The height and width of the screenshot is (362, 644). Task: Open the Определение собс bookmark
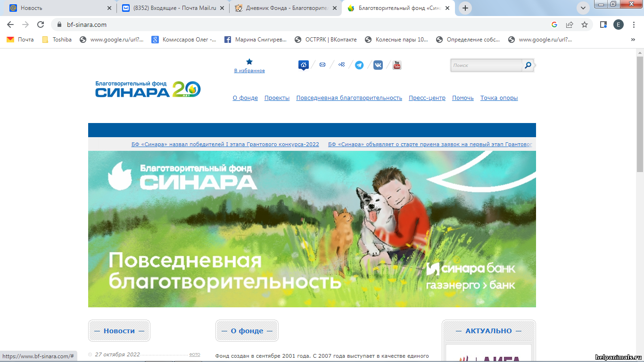point(468,40)
